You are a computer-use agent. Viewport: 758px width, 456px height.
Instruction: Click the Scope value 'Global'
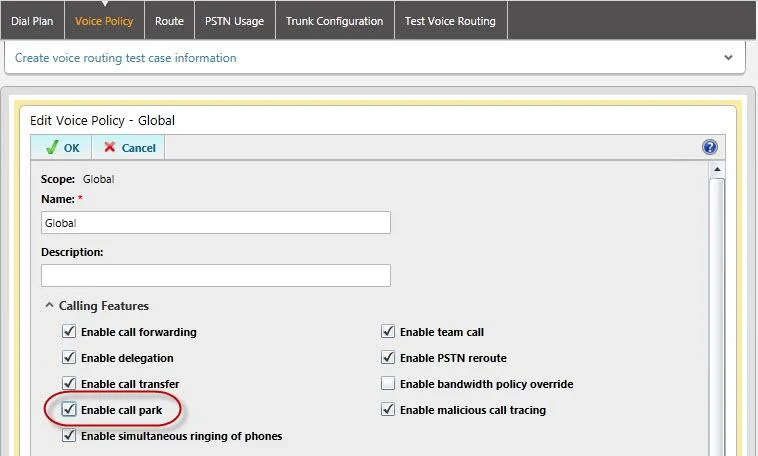coord(99,179)
